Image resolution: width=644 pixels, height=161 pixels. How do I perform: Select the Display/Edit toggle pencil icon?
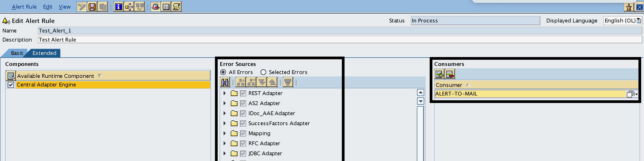pos(81,6)
